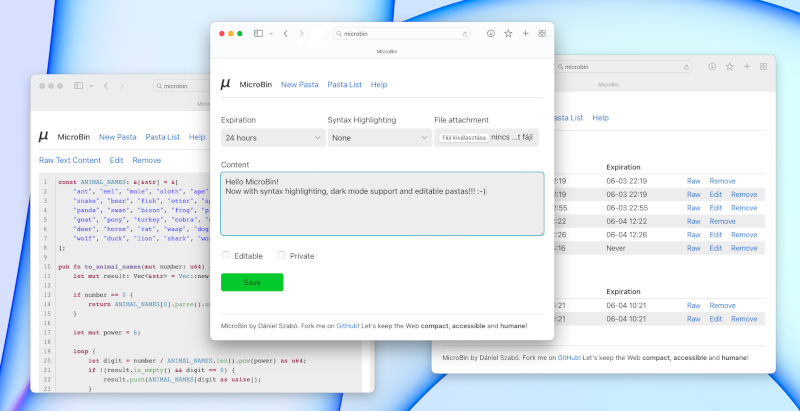Image resolution: width=800 pixels, height=411 pixels.
Task: Click Raw Text Content link in left window
Action: pyautogui.click(x=70, y=160)
